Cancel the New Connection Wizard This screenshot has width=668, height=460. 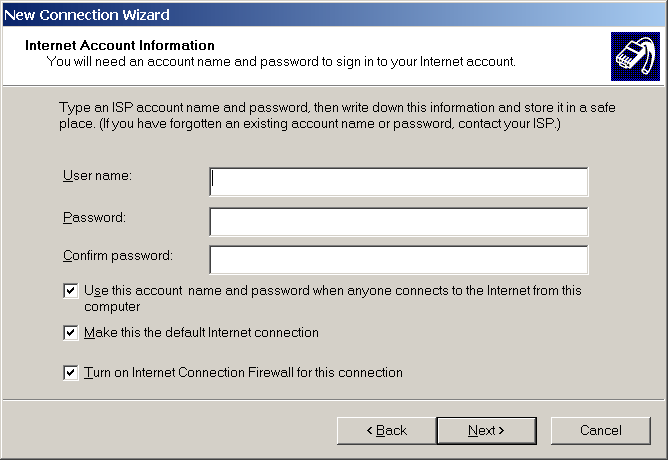pos(600,430)
